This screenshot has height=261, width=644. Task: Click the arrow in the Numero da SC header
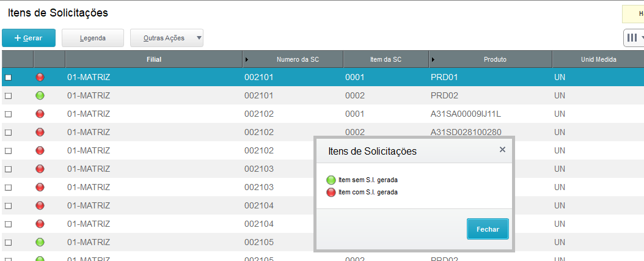247,60
